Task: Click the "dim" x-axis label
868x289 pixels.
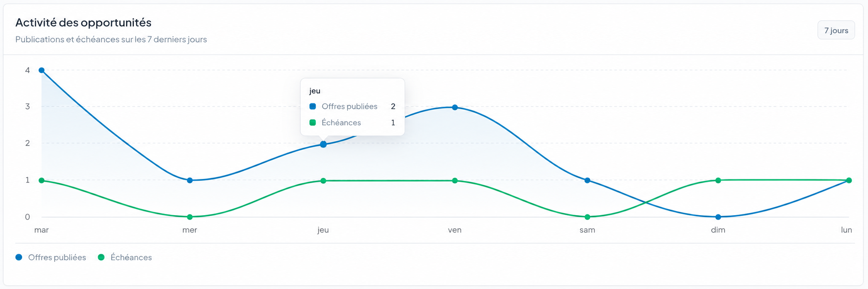Action: point(718,230)
